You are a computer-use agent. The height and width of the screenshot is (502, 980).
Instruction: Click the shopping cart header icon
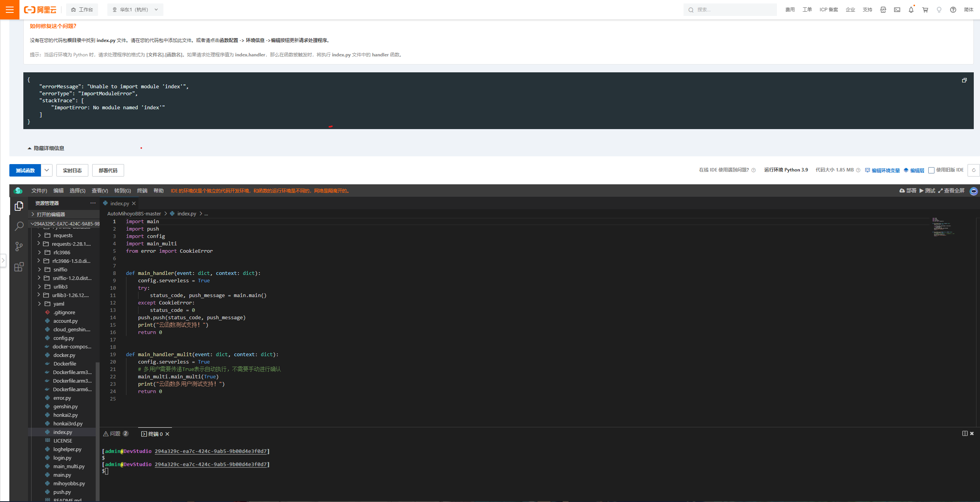point(925,9)
